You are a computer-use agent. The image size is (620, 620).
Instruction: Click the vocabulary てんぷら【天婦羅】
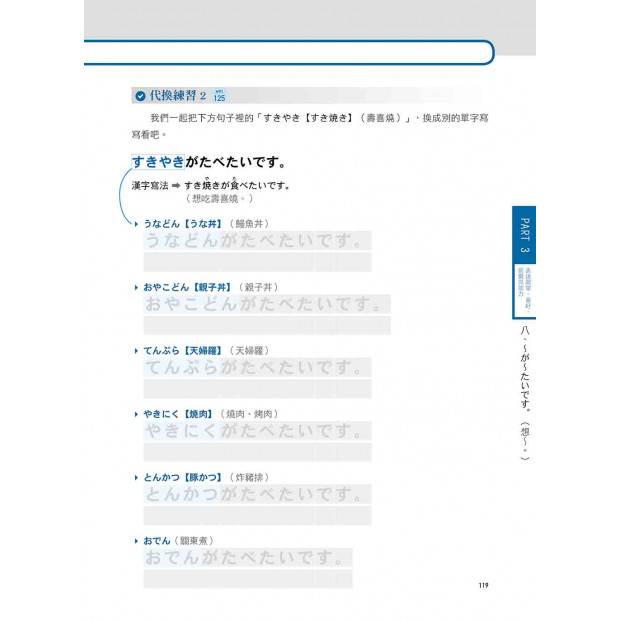pos(183,351)
